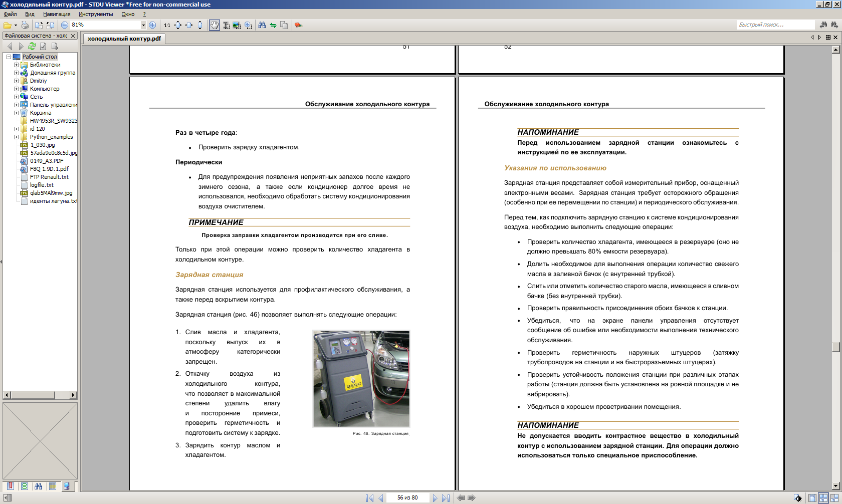Select the 1_030.jpg file
Image resolution: width=842 pixels, height=504 pixels.
click(x=43, y=145)
